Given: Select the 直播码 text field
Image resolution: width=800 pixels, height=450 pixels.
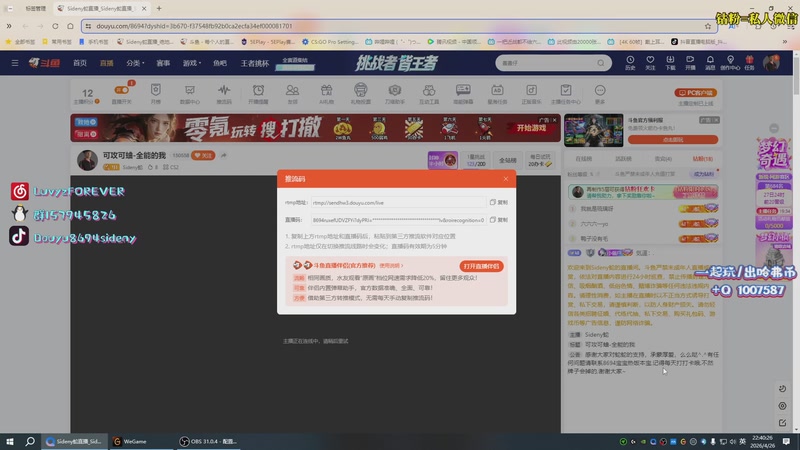Looking at the screenshot, I should (398, 220).
